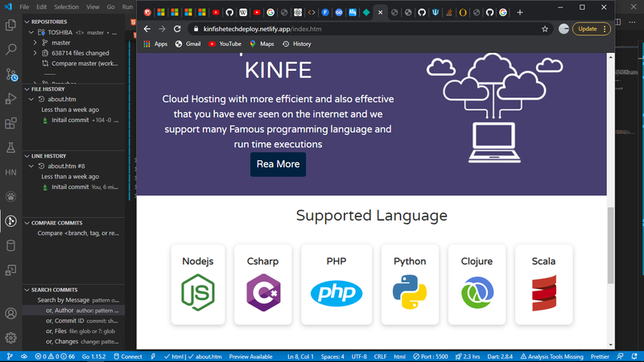644x362 pixels.
Task: Open the Source Control view icon
Action: (10, 74)
